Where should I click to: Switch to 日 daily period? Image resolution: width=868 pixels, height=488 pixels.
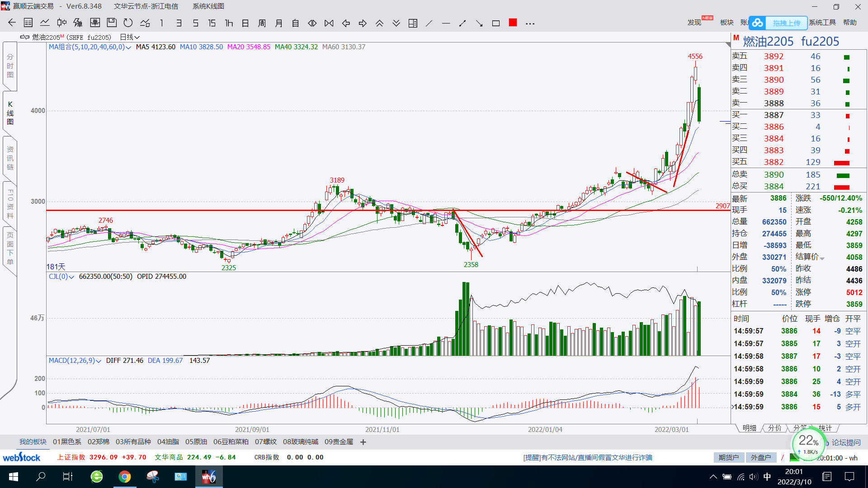coord(245,23)
